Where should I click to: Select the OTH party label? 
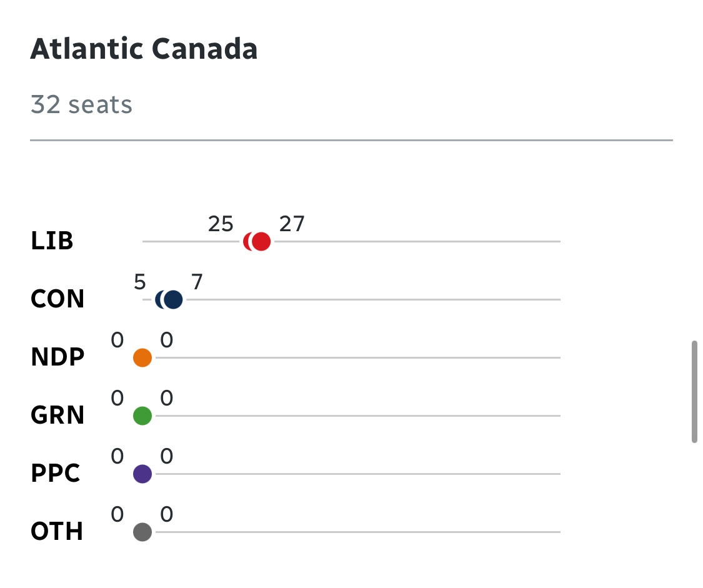click(x=57, y=531)
